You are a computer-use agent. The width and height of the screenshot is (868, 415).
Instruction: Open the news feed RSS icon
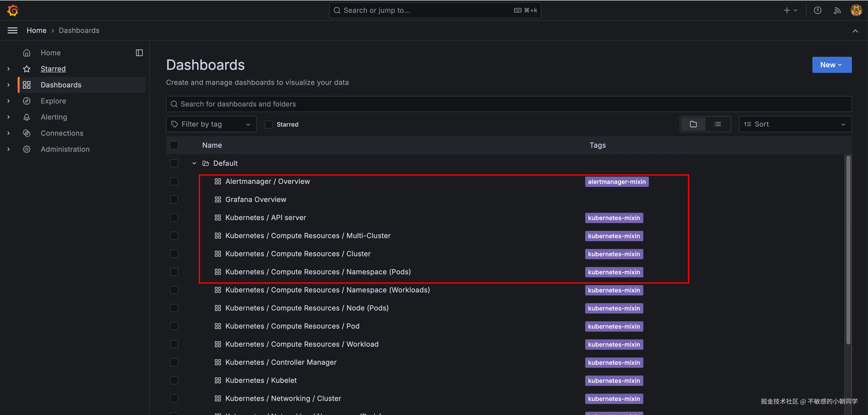(x=837, y=10)
